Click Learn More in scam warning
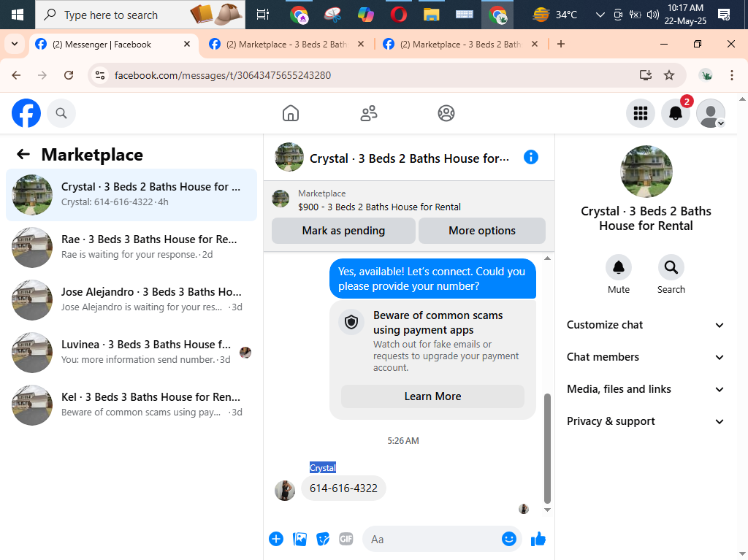 (432, 396)
